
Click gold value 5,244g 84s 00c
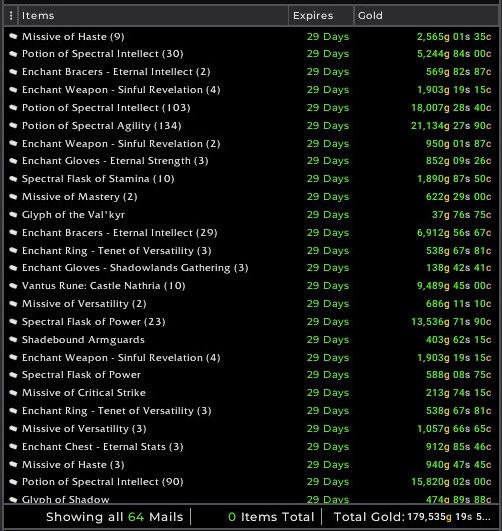tap(454, 54)
